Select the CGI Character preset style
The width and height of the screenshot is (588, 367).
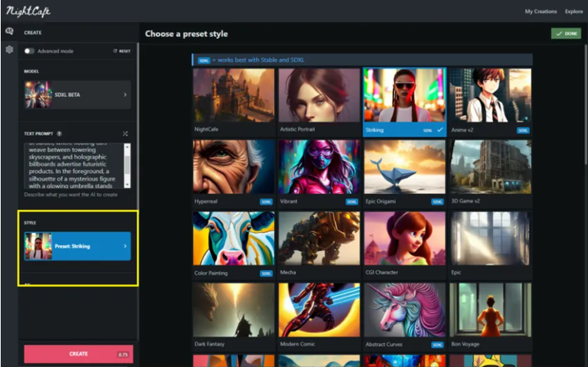coord(405,245)
